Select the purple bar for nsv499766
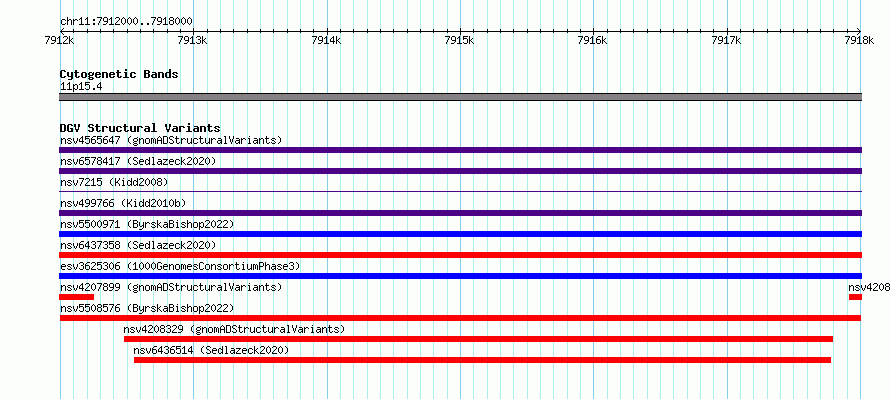 pyautogui.click(x=460, y=213)
